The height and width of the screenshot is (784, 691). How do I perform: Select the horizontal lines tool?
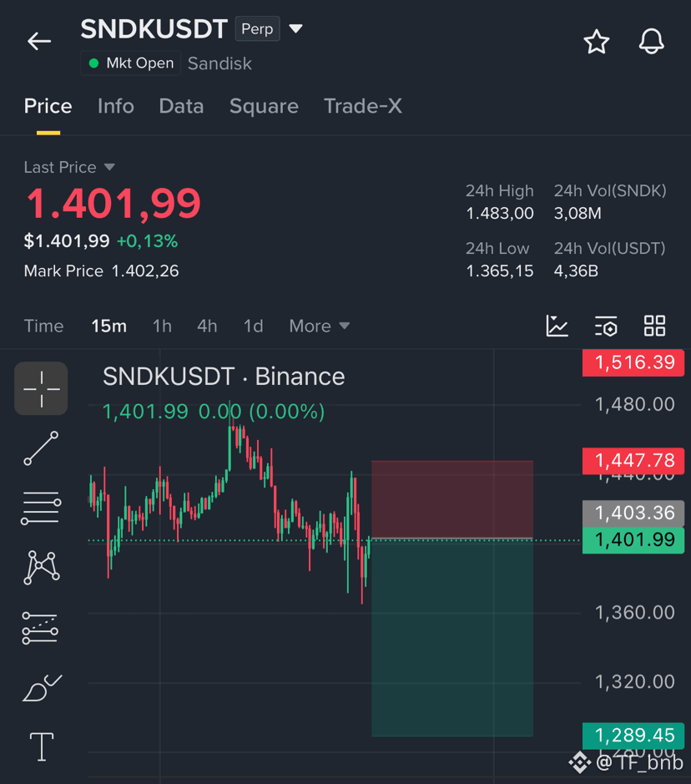click(x=41, y=508)
